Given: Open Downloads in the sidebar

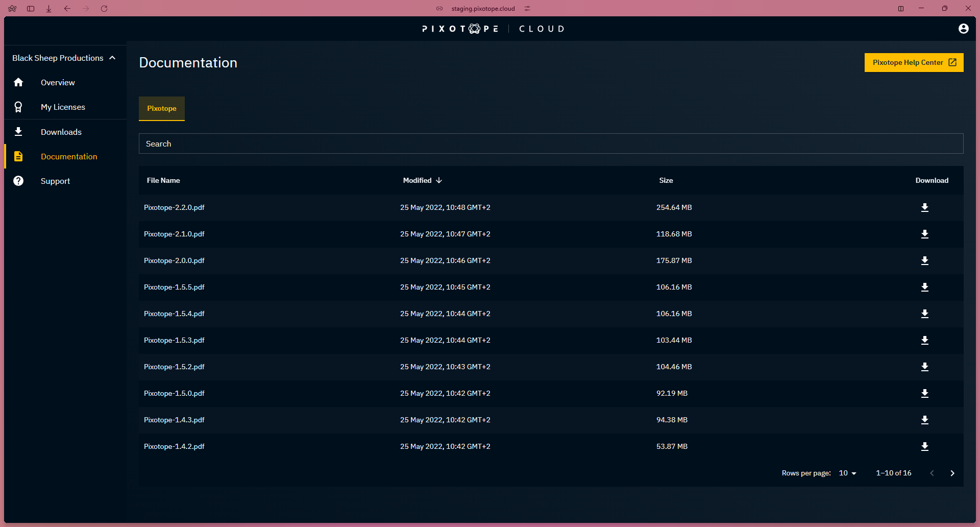Looking at the screenshot, I should (x=61, y=132).
